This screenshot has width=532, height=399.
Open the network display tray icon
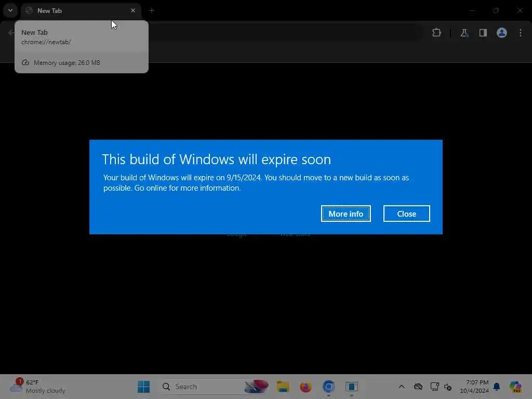pyautogui.click(x=434, y=387)
